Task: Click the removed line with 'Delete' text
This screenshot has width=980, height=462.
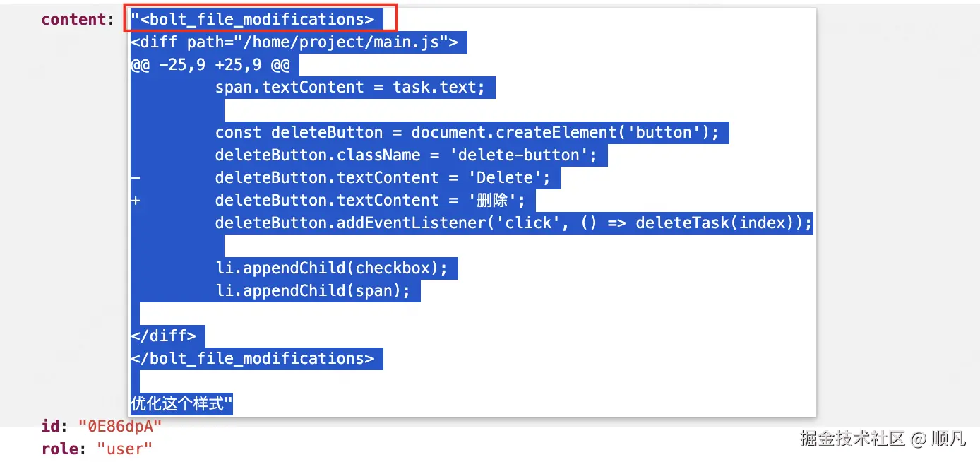Action: tap(382, 178)
